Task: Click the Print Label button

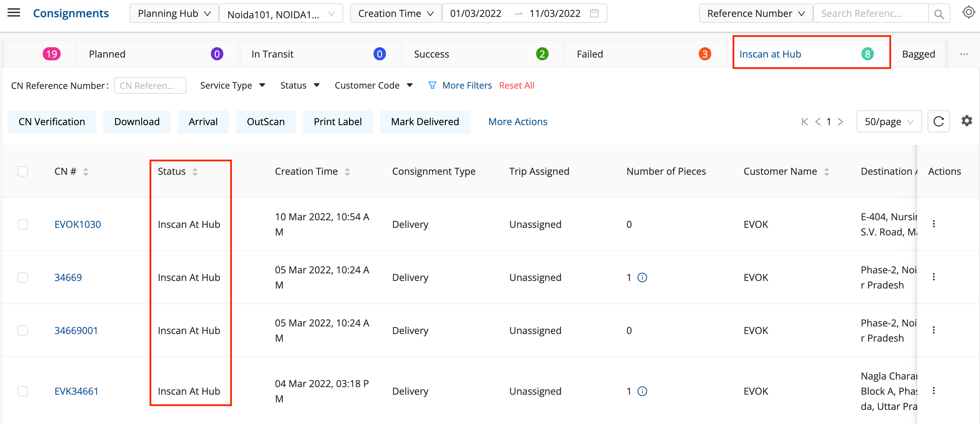Action: pos(337,122)
